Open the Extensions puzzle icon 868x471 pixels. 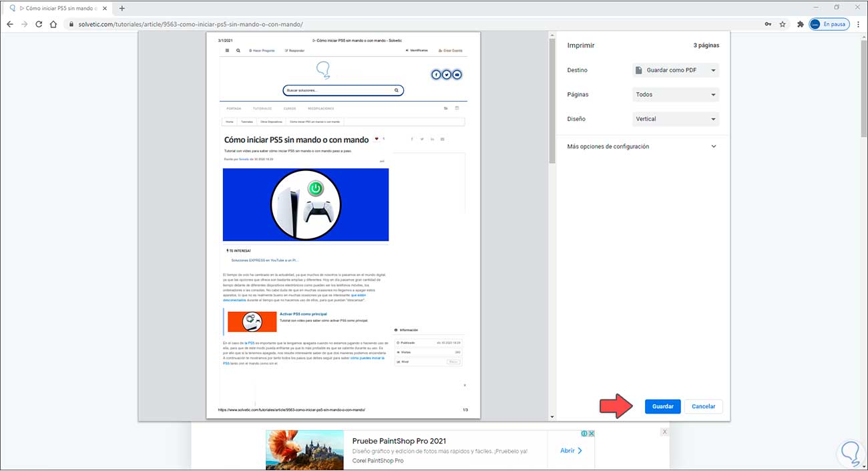[x=800, y=24]
